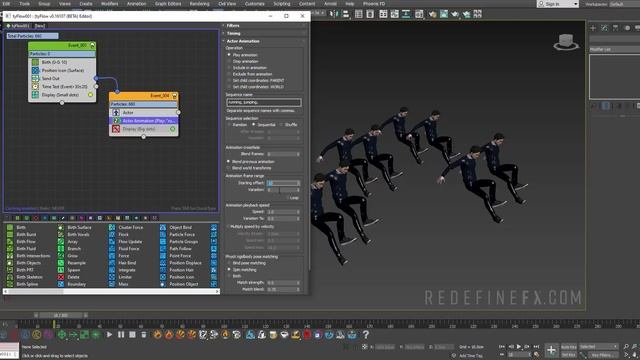The width and height of the screenshot is (640, 360).
Task: Select Stop animation operation radio button
Action: [229, 61]
